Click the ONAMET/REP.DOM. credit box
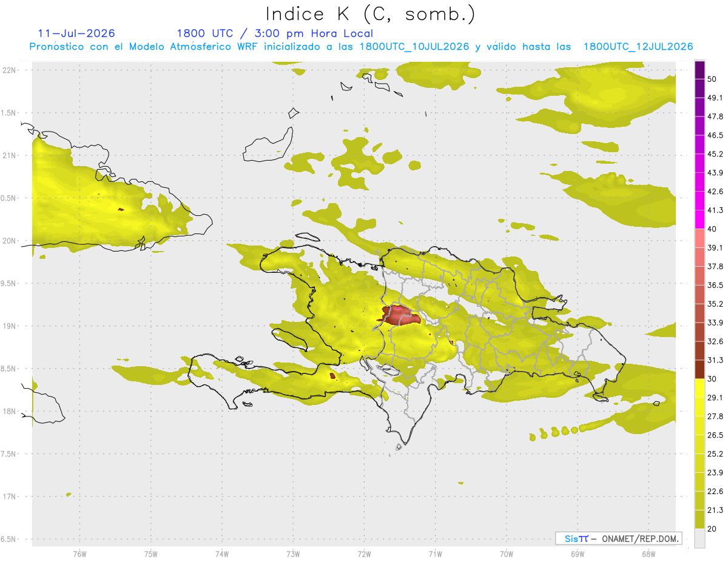728x562 pixels. pos(619,538)
